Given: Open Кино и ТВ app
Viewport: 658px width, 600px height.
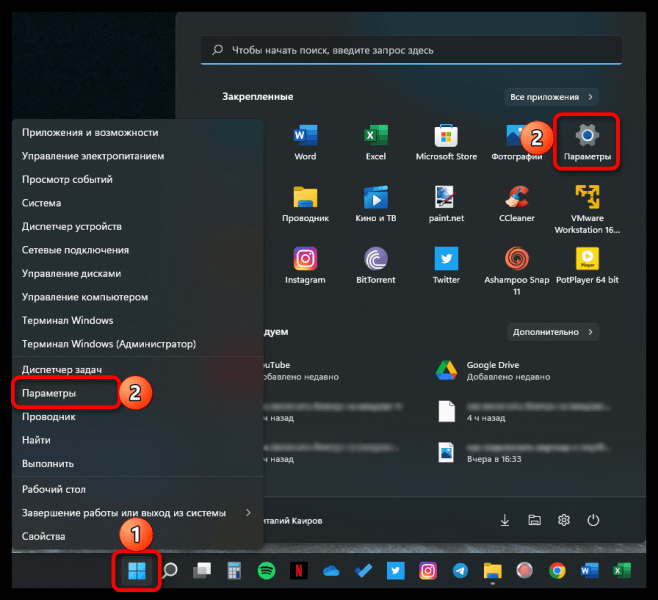Looking at the screenshot, I should (376, 204).
